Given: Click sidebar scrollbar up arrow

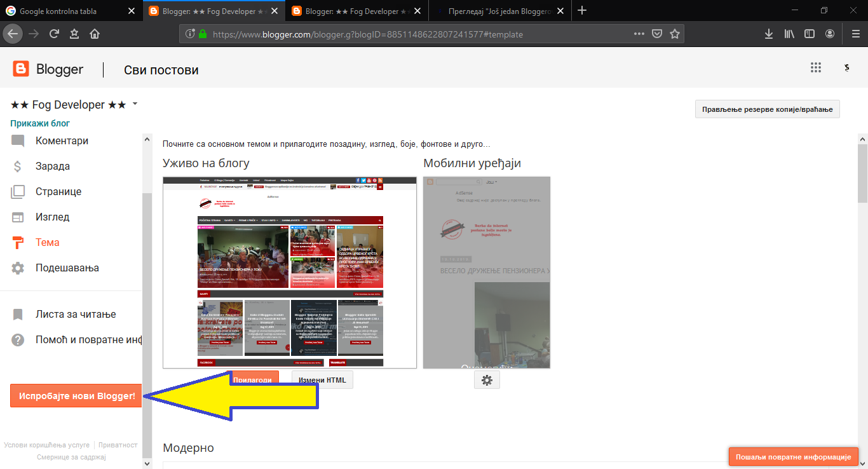Looking at the screenshot, I should pos(147,139).
